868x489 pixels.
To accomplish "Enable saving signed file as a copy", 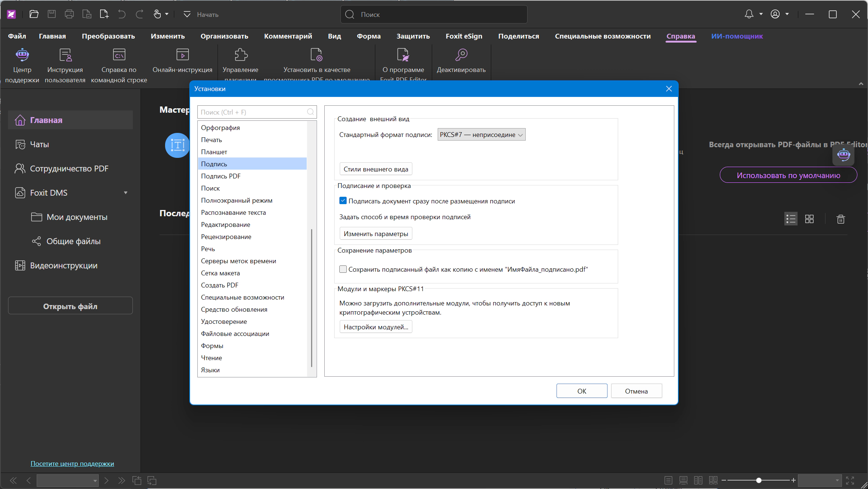I will coord(343,269).
